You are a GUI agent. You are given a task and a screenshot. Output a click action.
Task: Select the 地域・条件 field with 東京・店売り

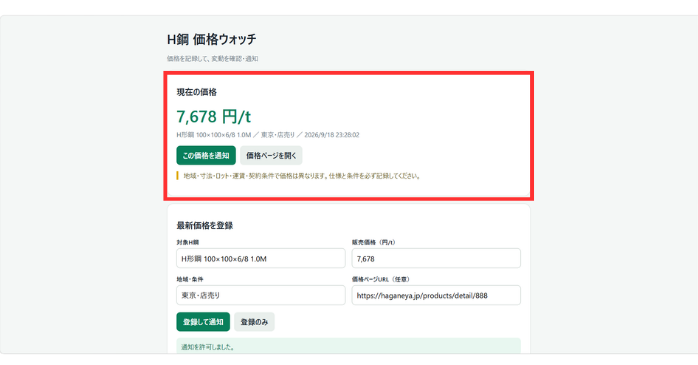point(260,295)
